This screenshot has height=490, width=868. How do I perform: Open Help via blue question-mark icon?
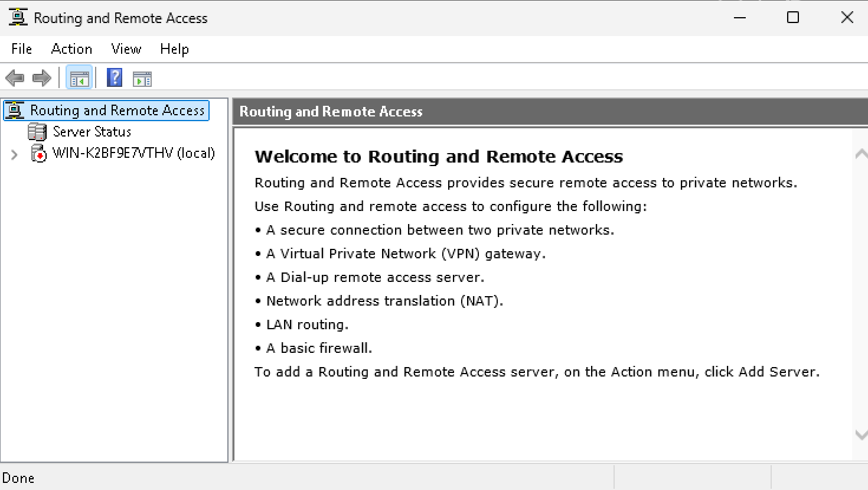(115, 78)
